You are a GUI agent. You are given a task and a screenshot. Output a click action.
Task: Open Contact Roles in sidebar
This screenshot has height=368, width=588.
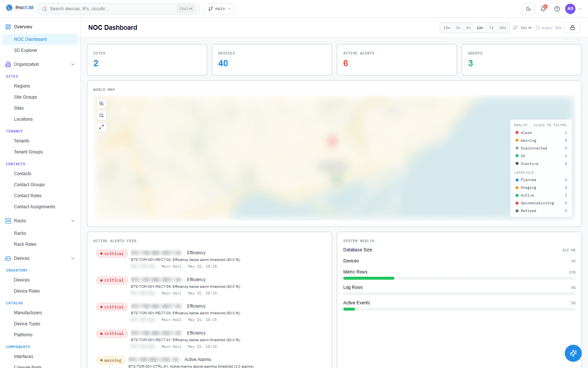pyautogui.click(x=40, y=196)
